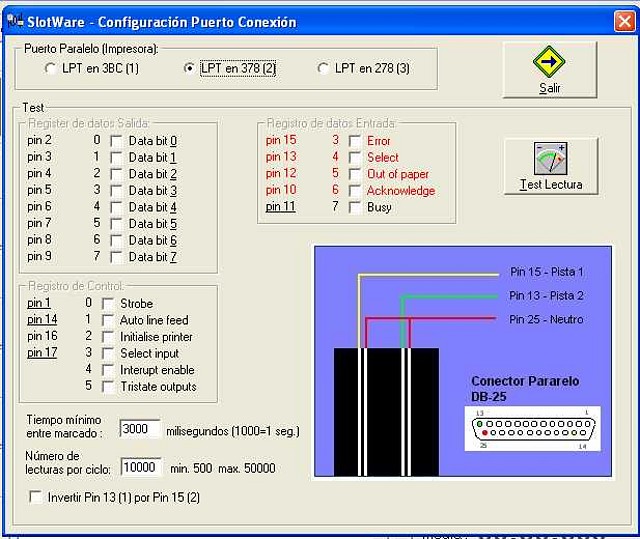This screenshot has height=539, width=640.
Task: Click the DB-25 connector diagram
Action: pyautogui.click(x=533, y=429)
